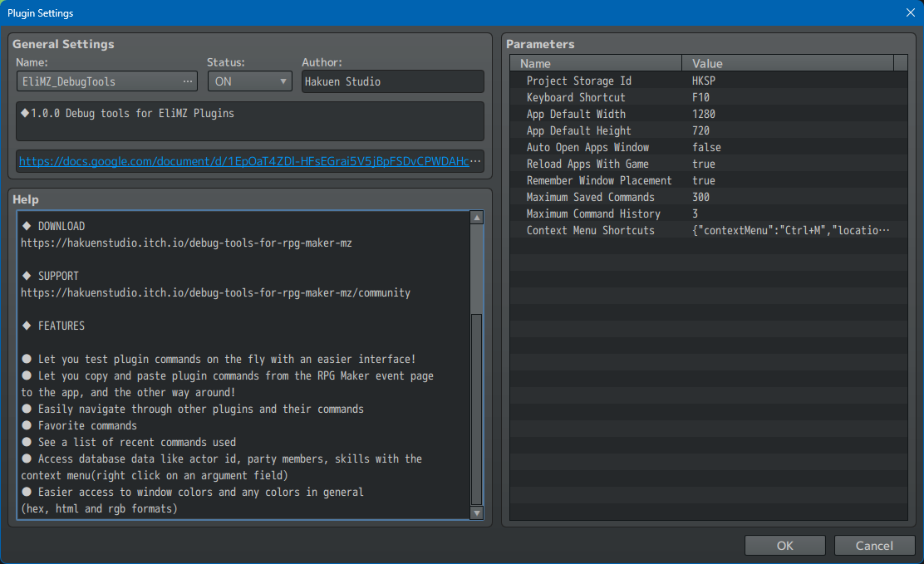
Task: Click the Help scrollbar up arrow
Action: 477,218
